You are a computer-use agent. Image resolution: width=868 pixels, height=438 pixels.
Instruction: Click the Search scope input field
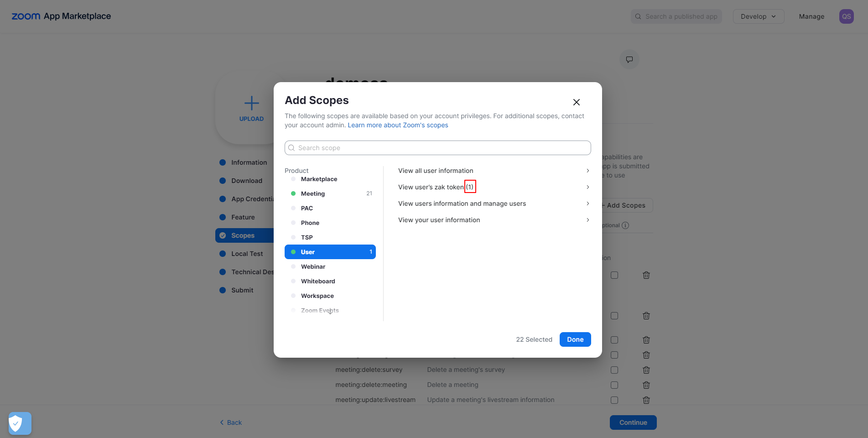[x=438, y=148]
